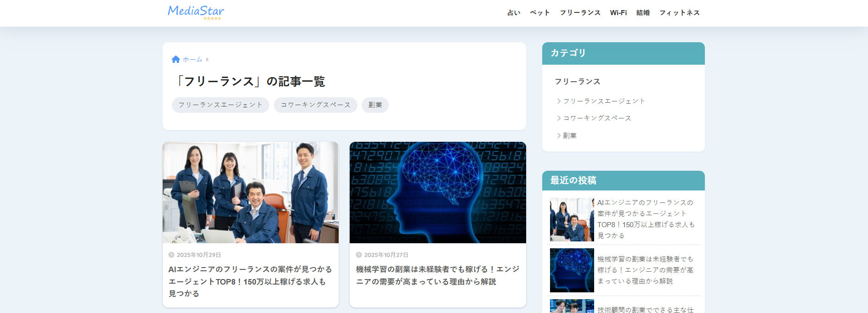Open the フィットネス navigation item

pyautogui.click(x=680, y=13)
